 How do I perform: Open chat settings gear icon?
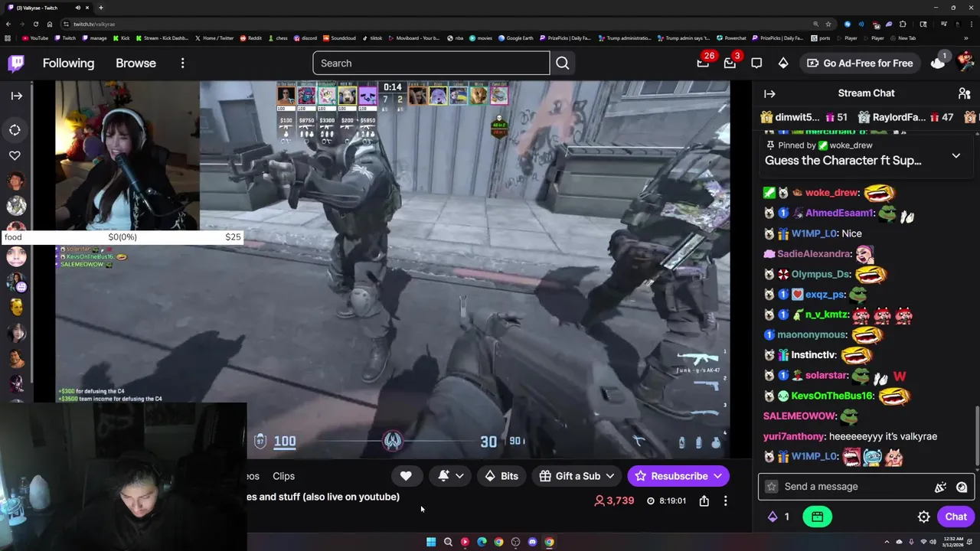[x=924, y=517]
